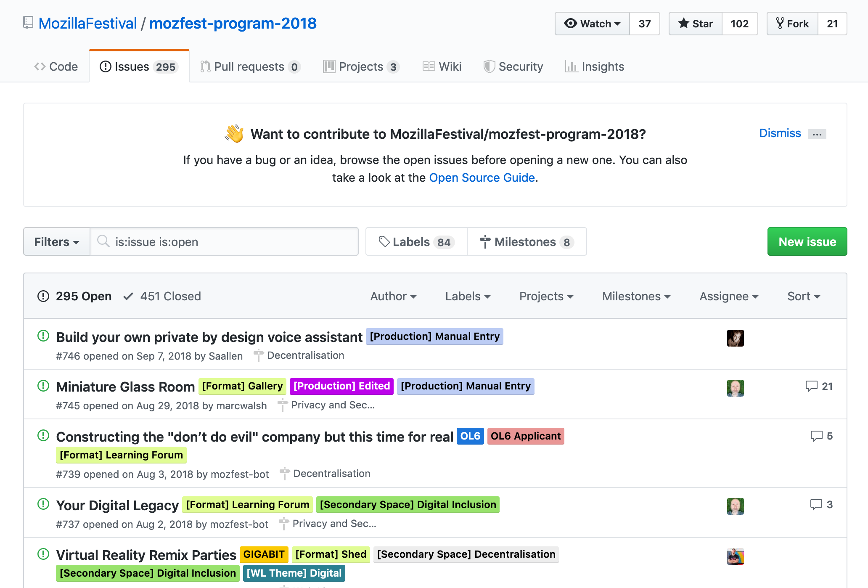
Task: Click the open issue icon for "don't do evil" issue
Action: click(43, 435)
